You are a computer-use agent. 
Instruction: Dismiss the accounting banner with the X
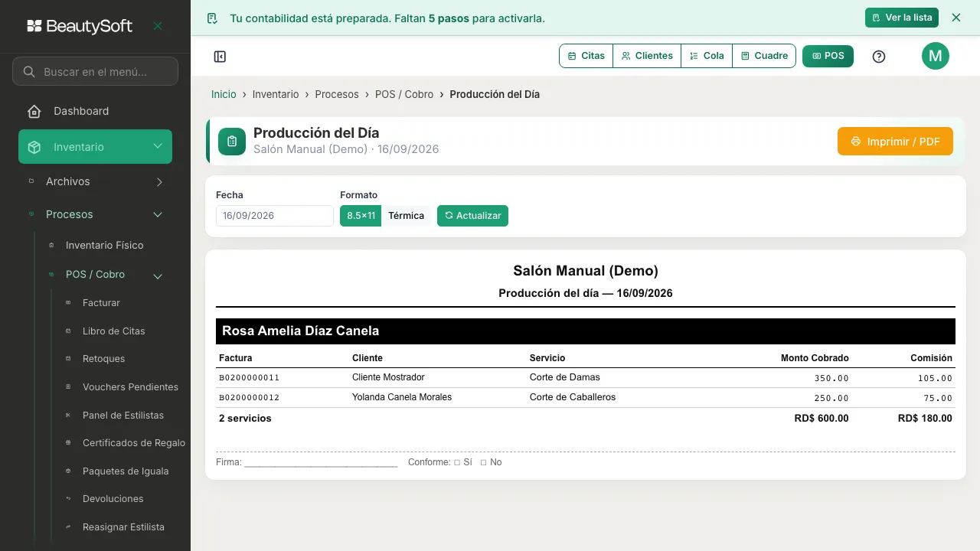(955, 18)
